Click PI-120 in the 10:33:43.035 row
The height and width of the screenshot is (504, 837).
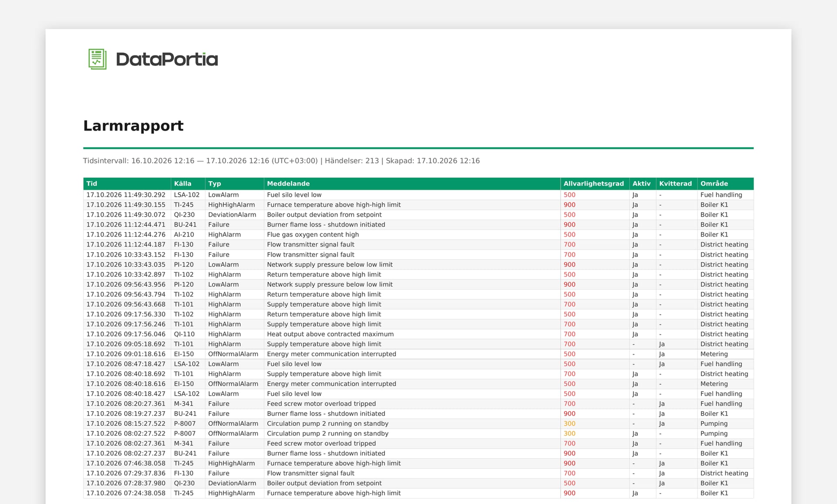click(x=184, y=264)
